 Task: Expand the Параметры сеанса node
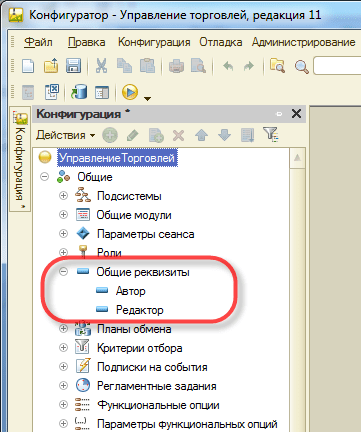point(63,233)
